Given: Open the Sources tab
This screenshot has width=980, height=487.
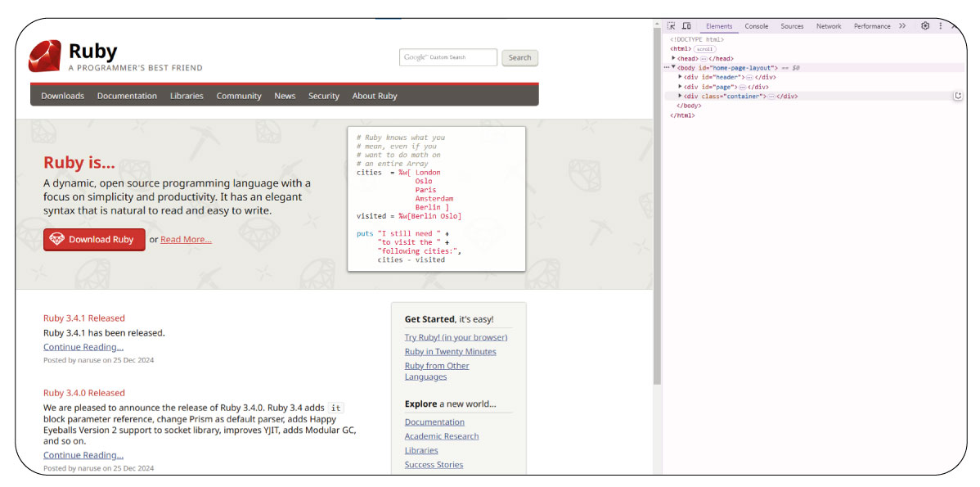Looking at the screenshot, I should (x=792, y=26).
